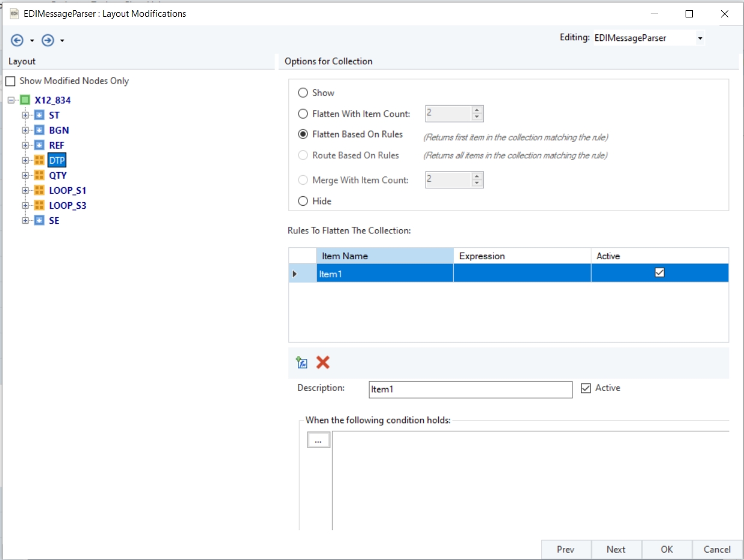Select the Hide radio option
The image size is (744, 560).
[303, 201]
